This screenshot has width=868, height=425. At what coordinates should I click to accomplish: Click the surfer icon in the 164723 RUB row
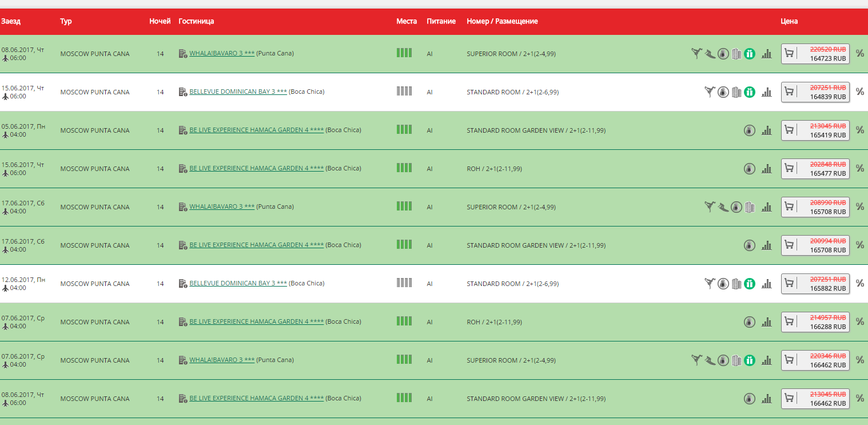coord(710,54)
